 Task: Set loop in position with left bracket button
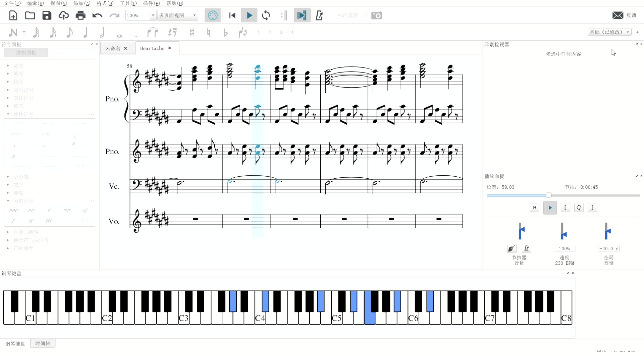(565, 208)
